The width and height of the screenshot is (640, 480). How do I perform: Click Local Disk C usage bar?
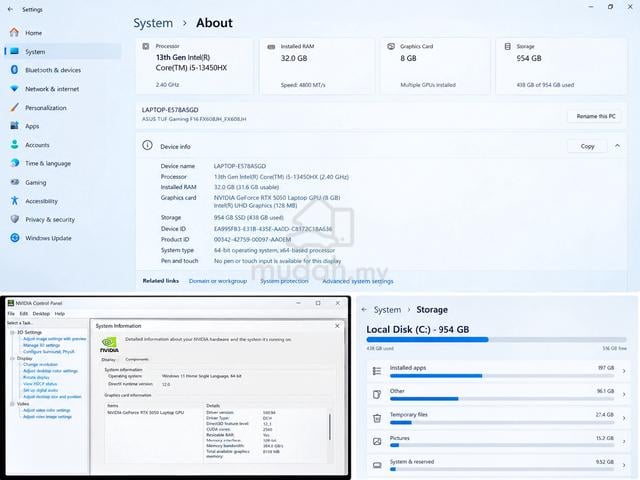tap(496, 340)
